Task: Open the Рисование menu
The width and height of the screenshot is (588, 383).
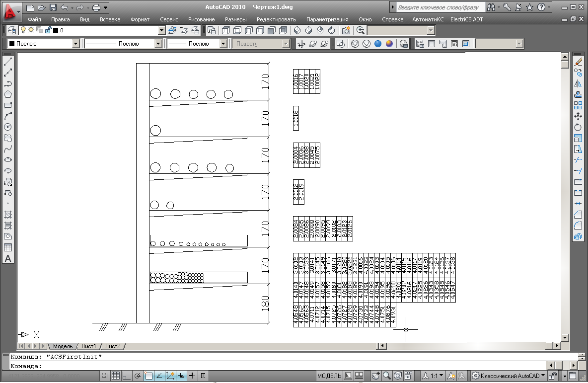Action: (201, 19)
